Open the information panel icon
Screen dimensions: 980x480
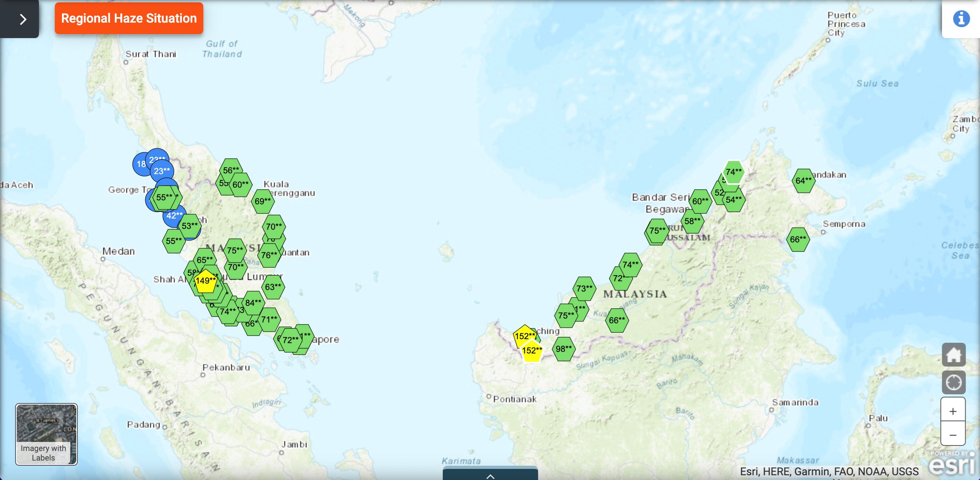click(961, 19)
